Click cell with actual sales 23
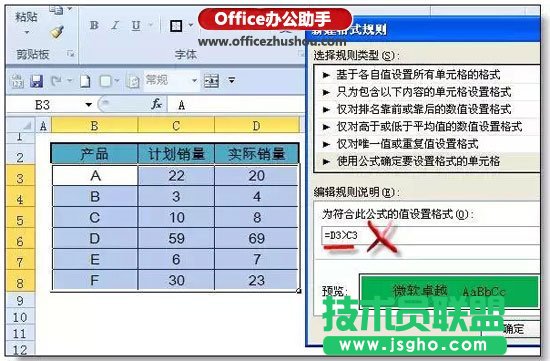 (x=256, y=280)
